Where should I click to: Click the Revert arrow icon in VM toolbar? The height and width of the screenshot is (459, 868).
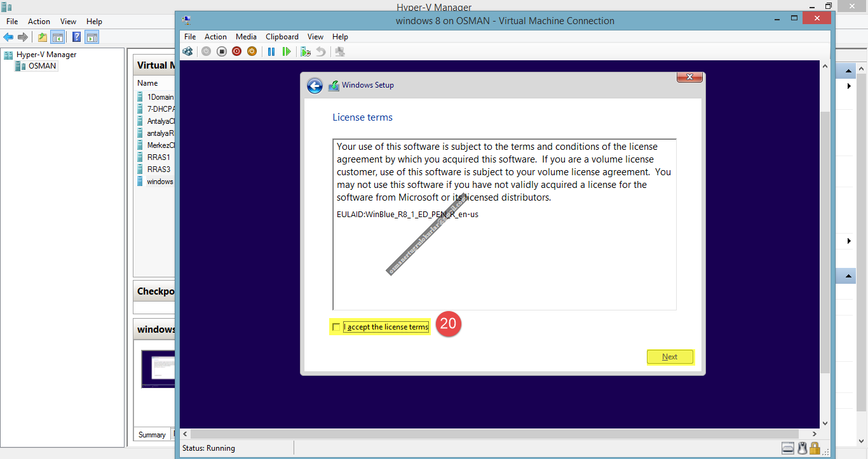click(321, 51)
